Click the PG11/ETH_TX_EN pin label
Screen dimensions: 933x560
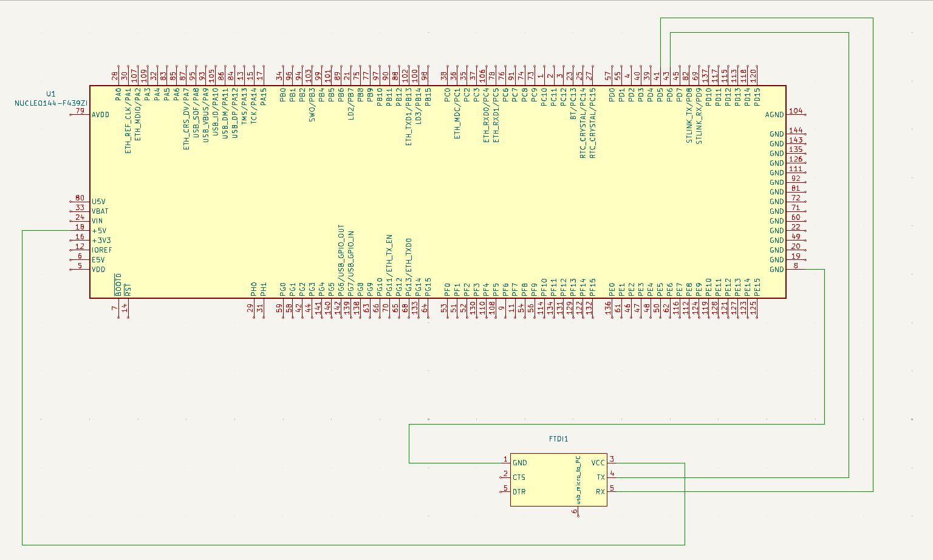tap(389, 265)
